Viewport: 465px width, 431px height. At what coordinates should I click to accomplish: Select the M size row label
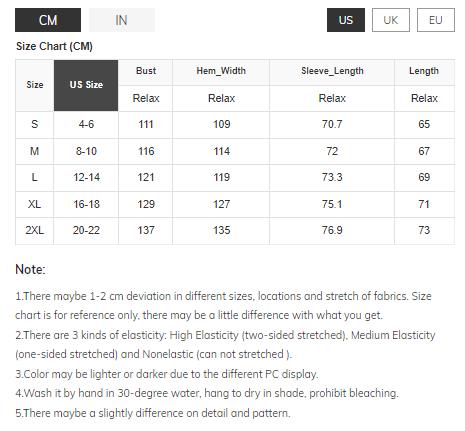coord(35,151)
